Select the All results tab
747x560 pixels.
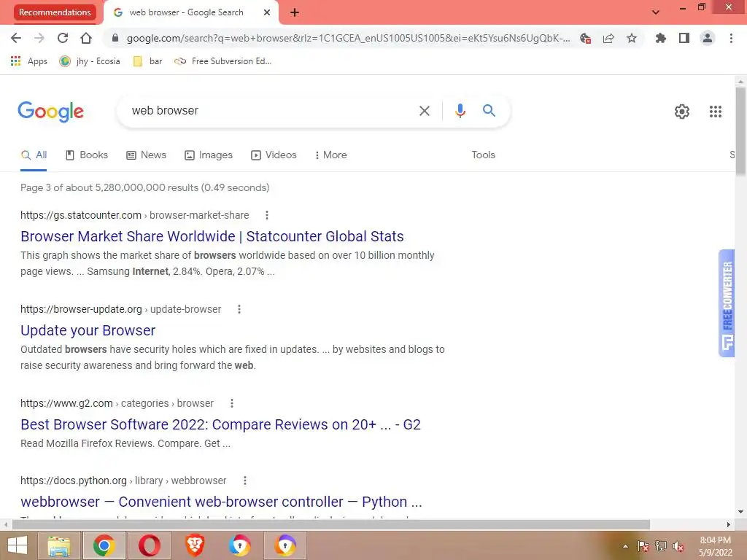(34, 155)
